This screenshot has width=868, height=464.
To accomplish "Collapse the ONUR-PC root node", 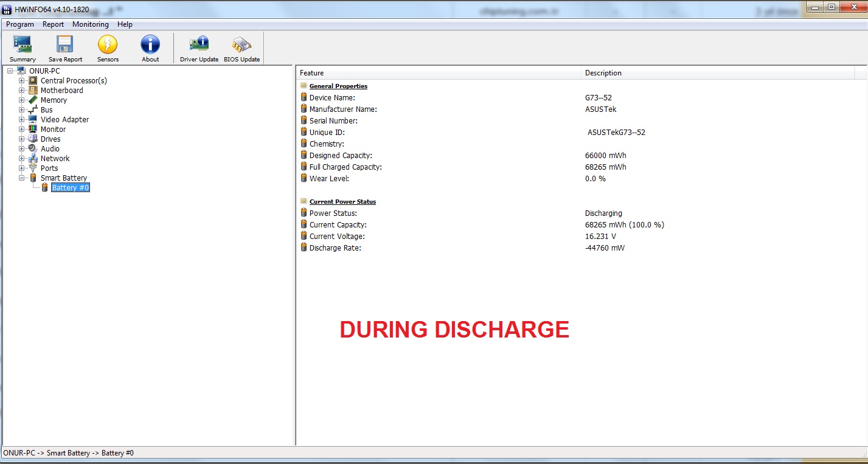I will (10, 71).
